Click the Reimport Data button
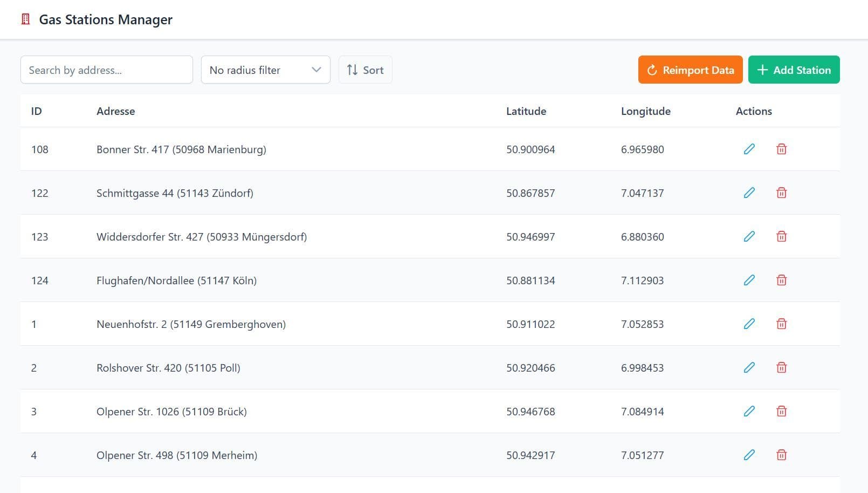 coord(690,70)
